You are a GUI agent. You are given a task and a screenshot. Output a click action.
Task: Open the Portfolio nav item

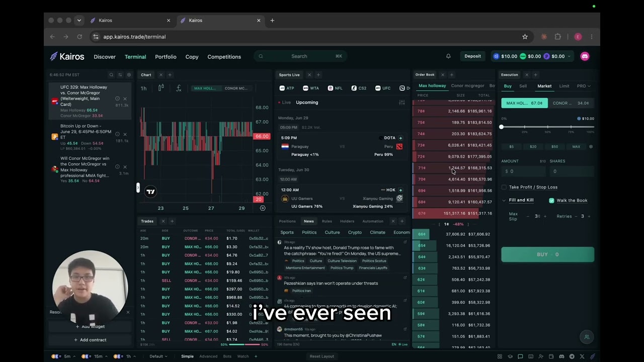pyautogui.click(x=166, y=57)
